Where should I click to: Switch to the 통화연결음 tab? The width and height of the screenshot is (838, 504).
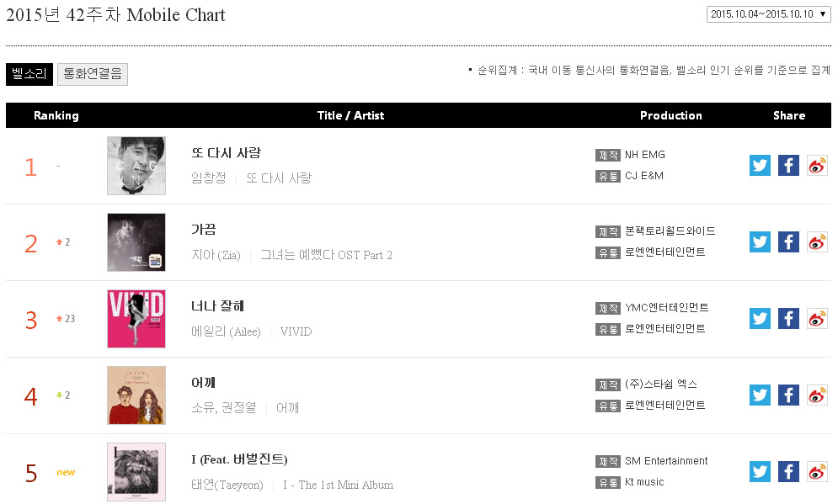pyautogui.click(x=93, y=74)
